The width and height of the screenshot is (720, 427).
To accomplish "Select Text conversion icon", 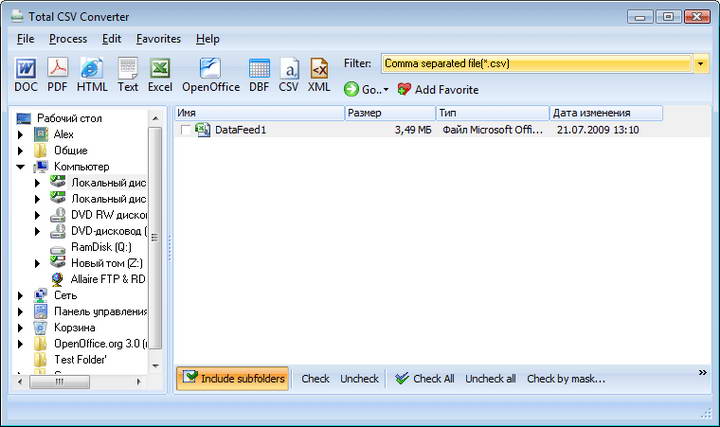I will (128, 68).
